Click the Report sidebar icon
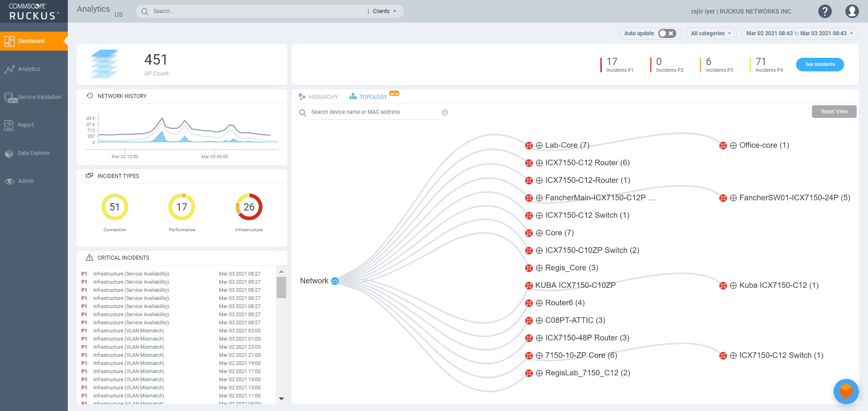This screenshot has height=411, width=868. click(x=9, y=125)
